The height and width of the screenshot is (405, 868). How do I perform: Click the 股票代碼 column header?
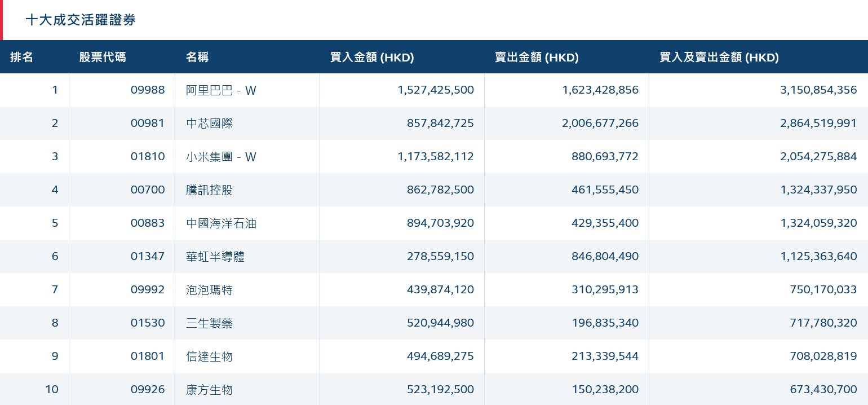(x=103, y=57)
